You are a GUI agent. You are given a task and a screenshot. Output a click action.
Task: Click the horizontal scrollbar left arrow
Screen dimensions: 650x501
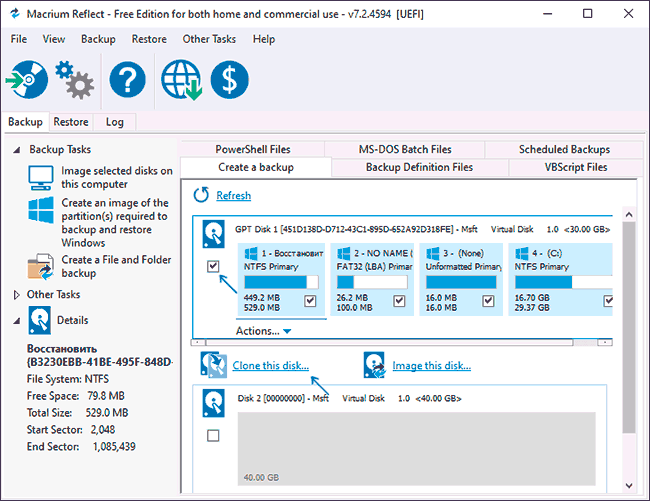point(198,342)
